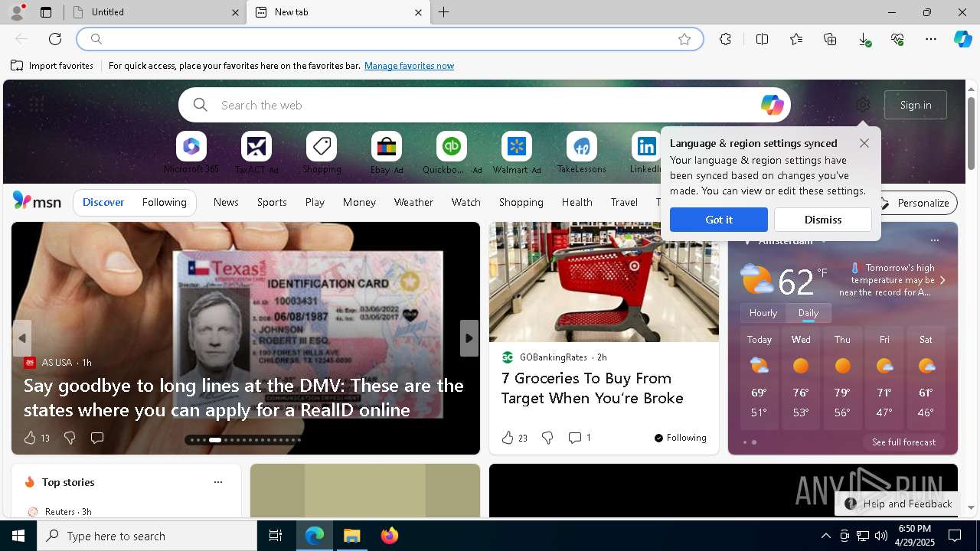980x551 pixels.
Task: Open the Windows Start menu
Action: 18,536
